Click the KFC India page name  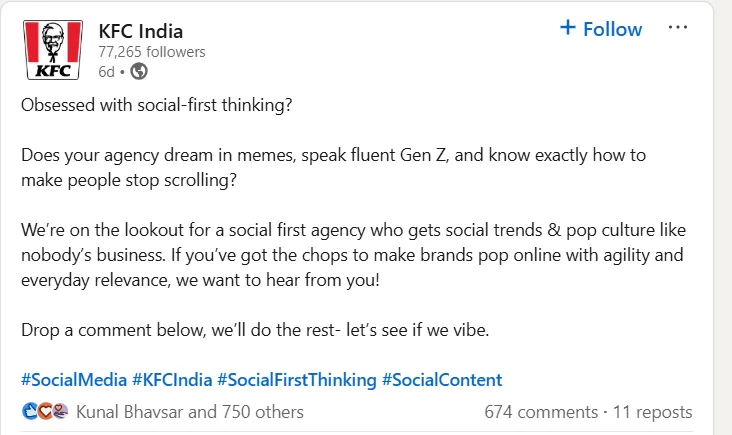point(140,30)
